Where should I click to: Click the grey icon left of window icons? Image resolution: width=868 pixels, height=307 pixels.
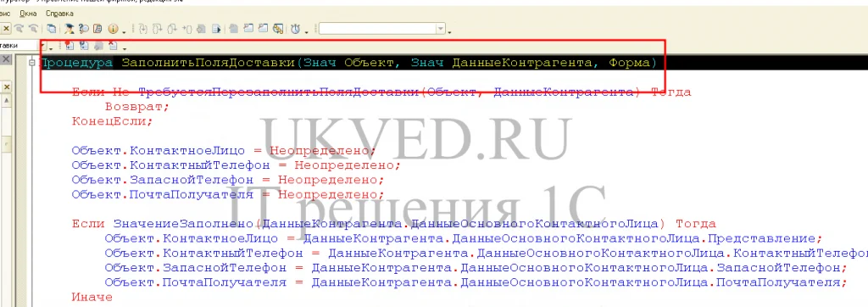(x=233, y=29)
